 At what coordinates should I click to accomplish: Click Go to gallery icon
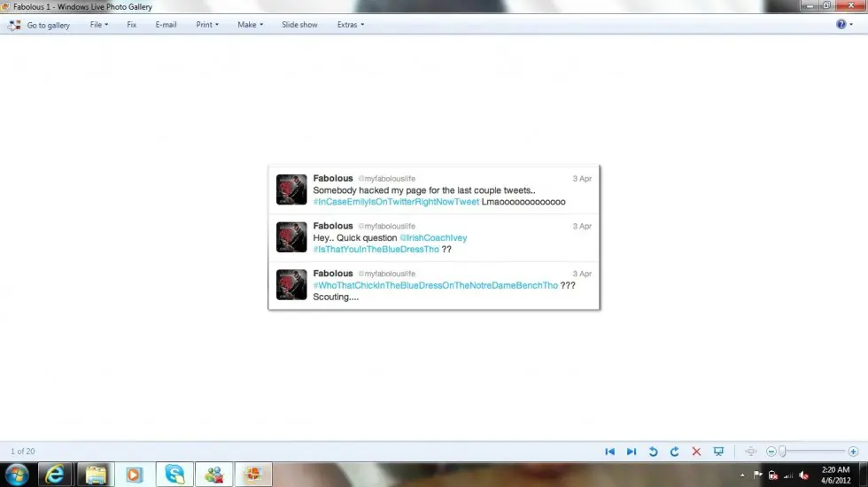click(14, 25)
